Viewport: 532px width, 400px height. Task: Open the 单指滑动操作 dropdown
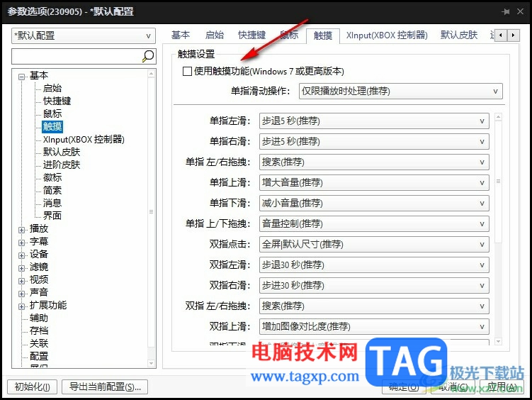[401, 91]
